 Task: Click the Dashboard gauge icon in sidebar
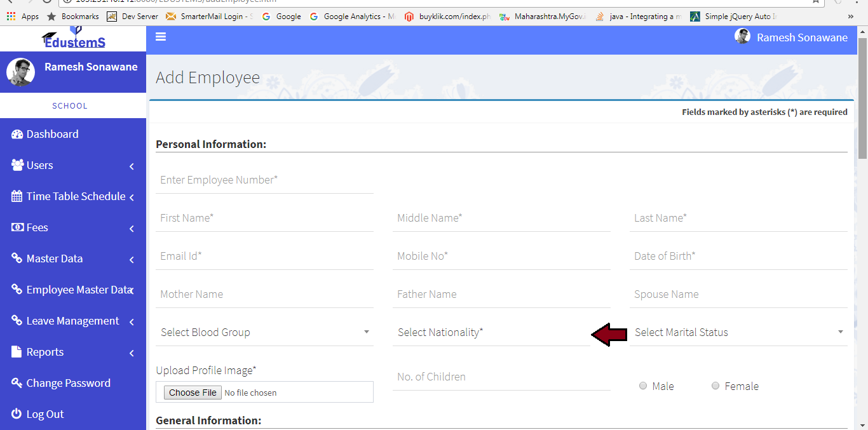coord(17,134)
